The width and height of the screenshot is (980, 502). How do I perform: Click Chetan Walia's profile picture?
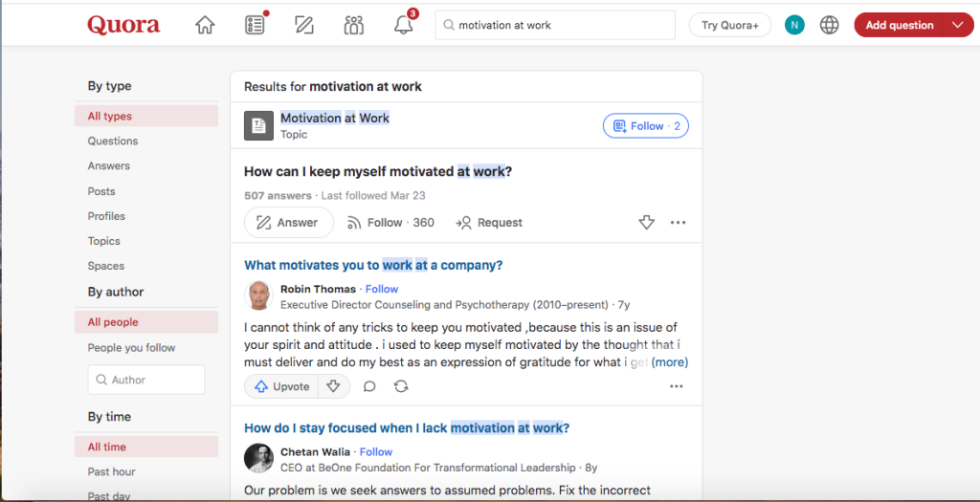click(x=258, y=458)
